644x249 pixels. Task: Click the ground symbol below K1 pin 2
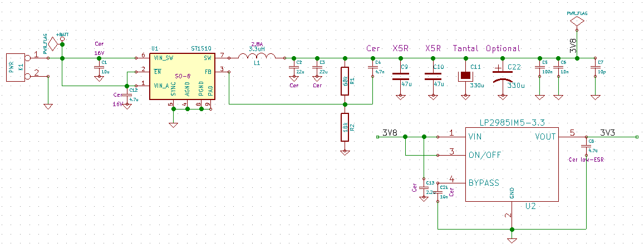coord(48,106)
